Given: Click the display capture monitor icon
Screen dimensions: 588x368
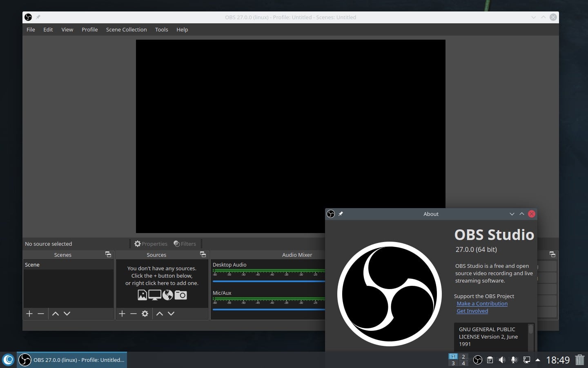Looking at the screenshot, I should click(x=155, y=295).
